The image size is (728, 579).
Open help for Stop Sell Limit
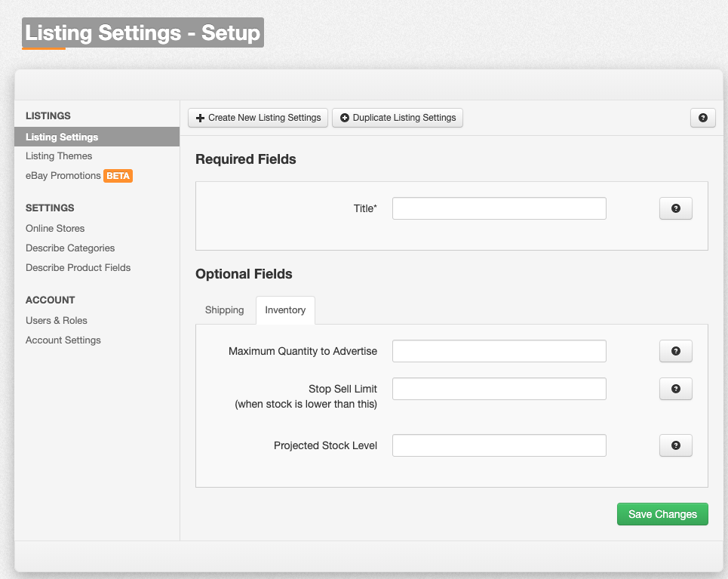675,389
